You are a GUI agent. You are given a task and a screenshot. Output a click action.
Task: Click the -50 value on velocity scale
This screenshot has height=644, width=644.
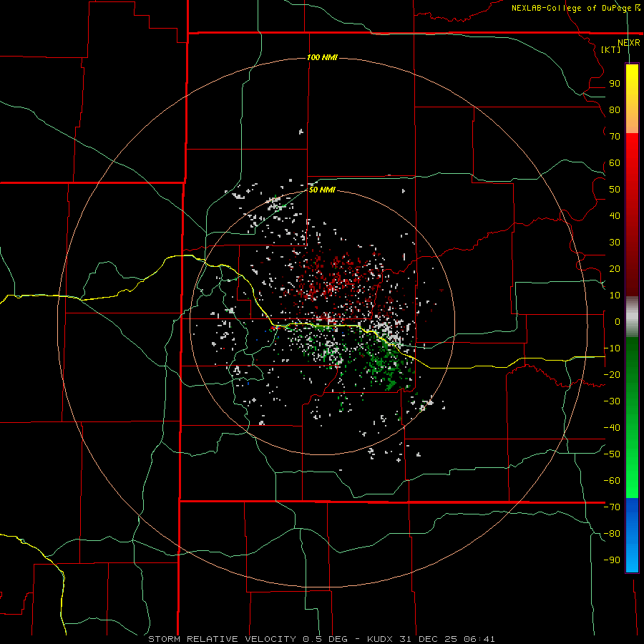pyautogui.click(x=612, y=454)
